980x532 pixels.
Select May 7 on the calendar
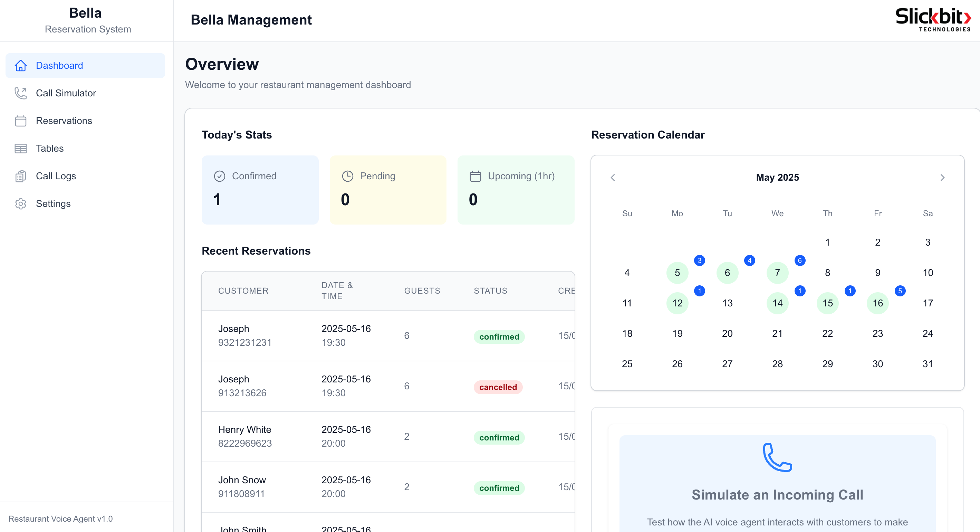pyautogui.click(x=777, y=273)
